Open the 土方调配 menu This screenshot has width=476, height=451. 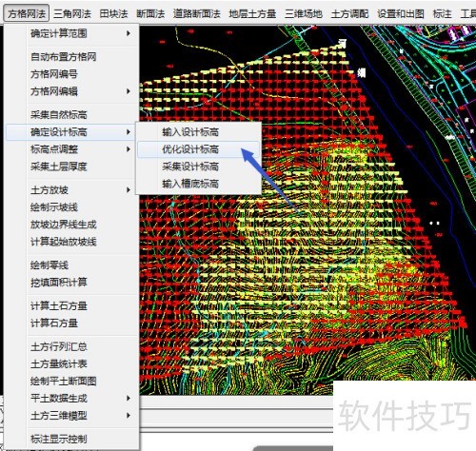point(349,13)
